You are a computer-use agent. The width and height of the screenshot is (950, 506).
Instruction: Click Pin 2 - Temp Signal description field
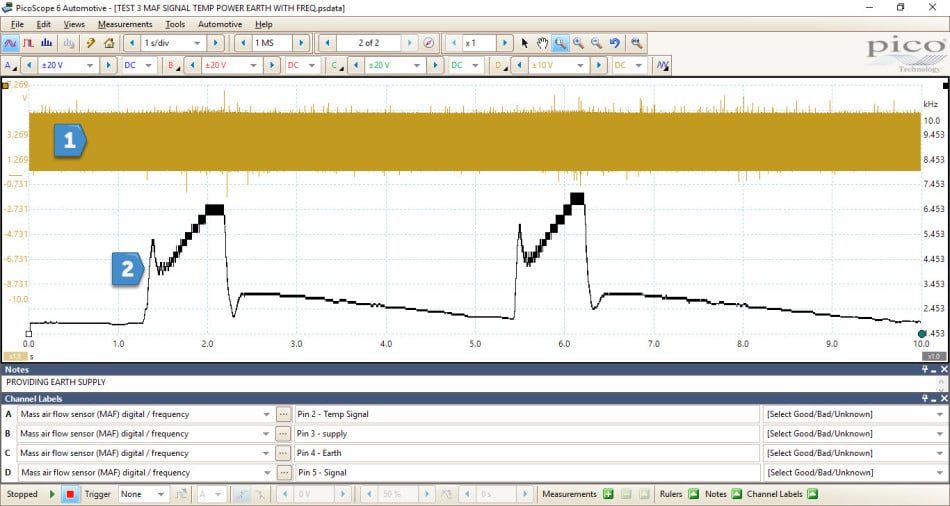[x=527, y=414]
